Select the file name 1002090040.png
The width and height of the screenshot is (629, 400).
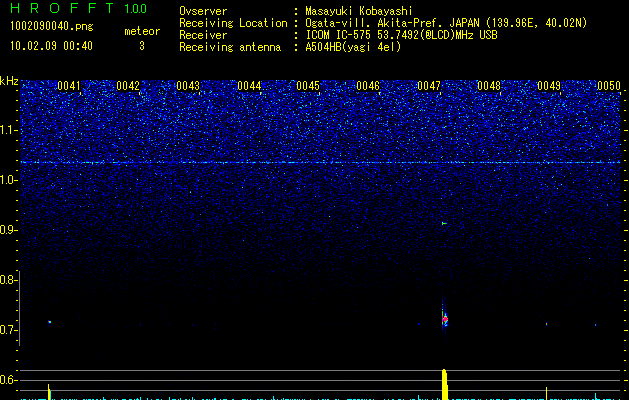(x=52, y=27)
